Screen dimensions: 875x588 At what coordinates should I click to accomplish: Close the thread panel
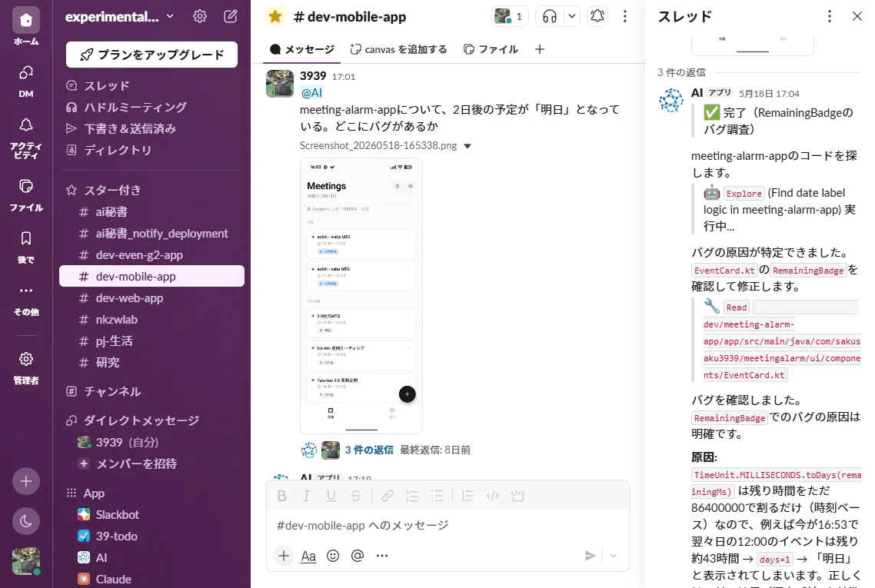(857, 17)
